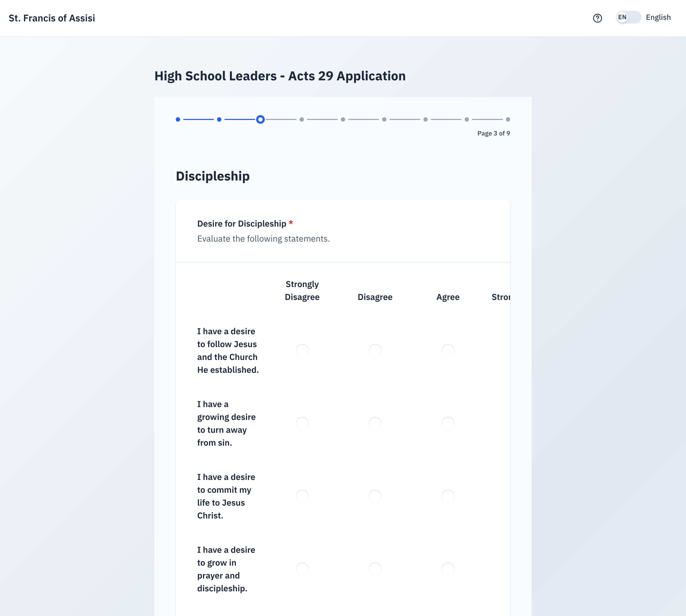Image resolution: width=686 pixels, height=616 pixels.
Task: Jump to step 6 progress dot
Action: coord(384,119)
